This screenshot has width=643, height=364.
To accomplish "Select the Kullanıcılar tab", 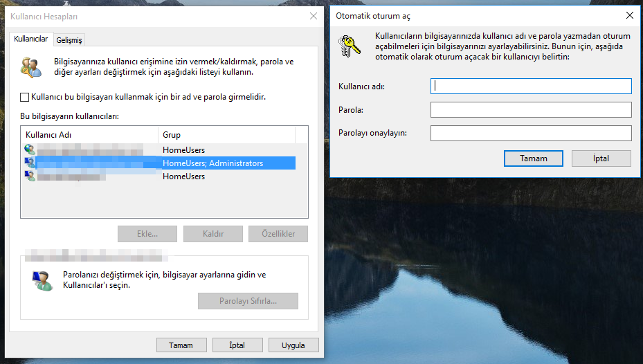I will click(31, 39).
